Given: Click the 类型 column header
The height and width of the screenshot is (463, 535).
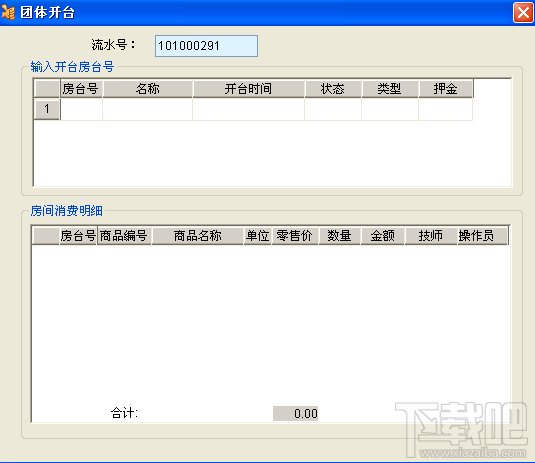Looking at the screenshot, I should 390,89.
